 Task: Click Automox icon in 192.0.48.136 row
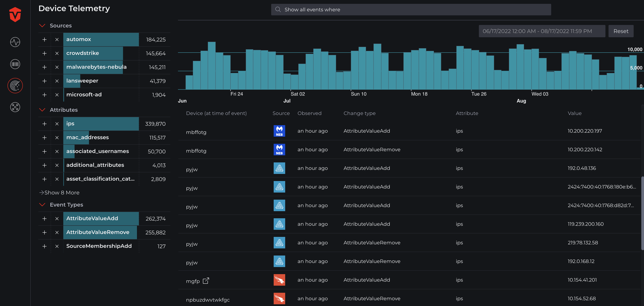coord(279,168)
